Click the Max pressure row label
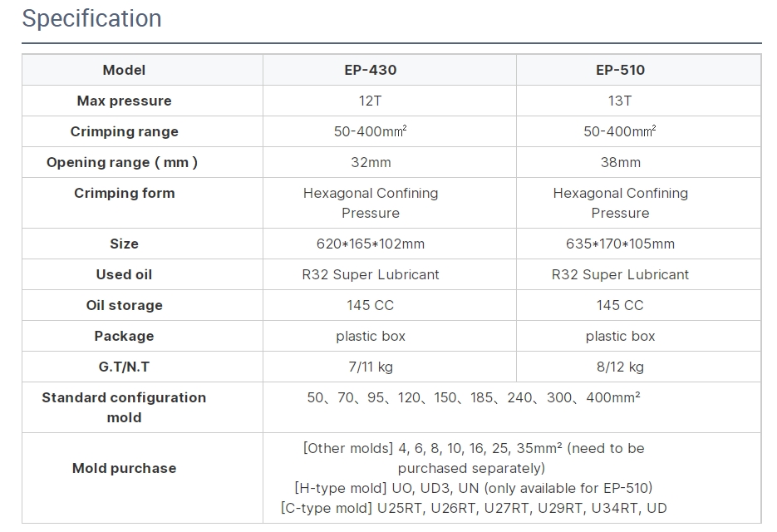Image resolution: width=777 pixels, height=532 pixels. pos(124,101)
